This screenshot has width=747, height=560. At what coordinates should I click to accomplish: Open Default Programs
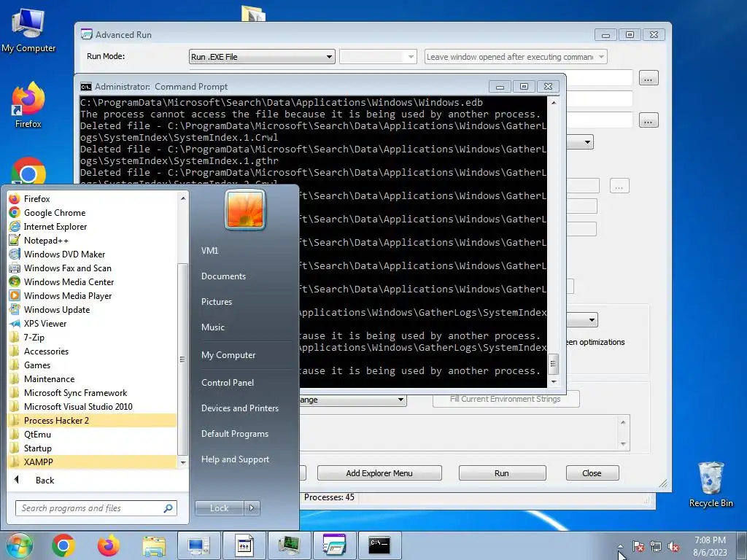[x=234, y=434]
